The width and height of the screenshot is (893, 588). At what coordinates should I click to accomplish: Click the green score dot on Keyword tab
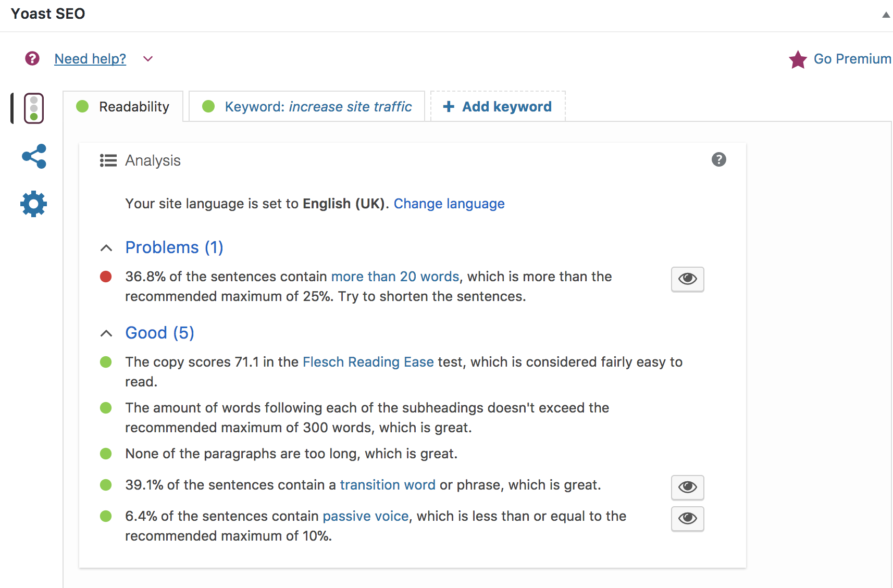click(208, 106)
